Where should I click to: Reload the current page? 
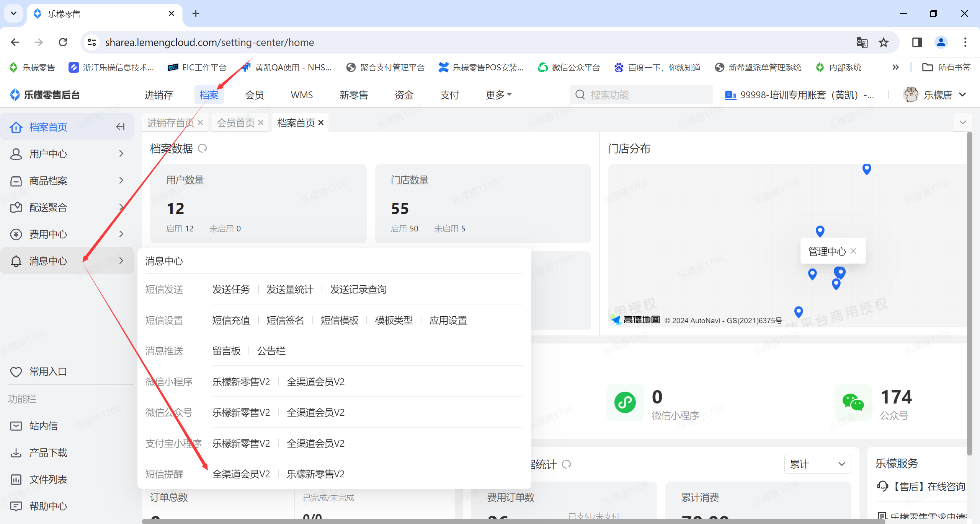click(63, 42)
